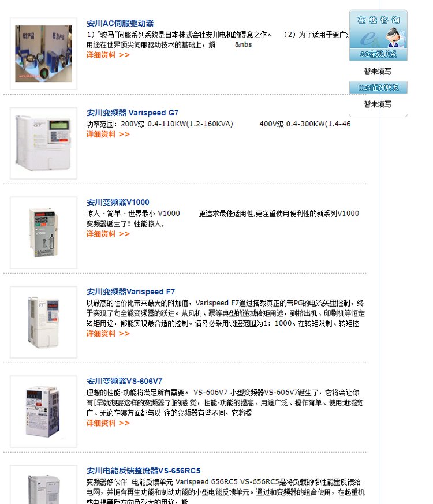Open the 安川变频器 Varispeed G7 title link

coord(132,113)
